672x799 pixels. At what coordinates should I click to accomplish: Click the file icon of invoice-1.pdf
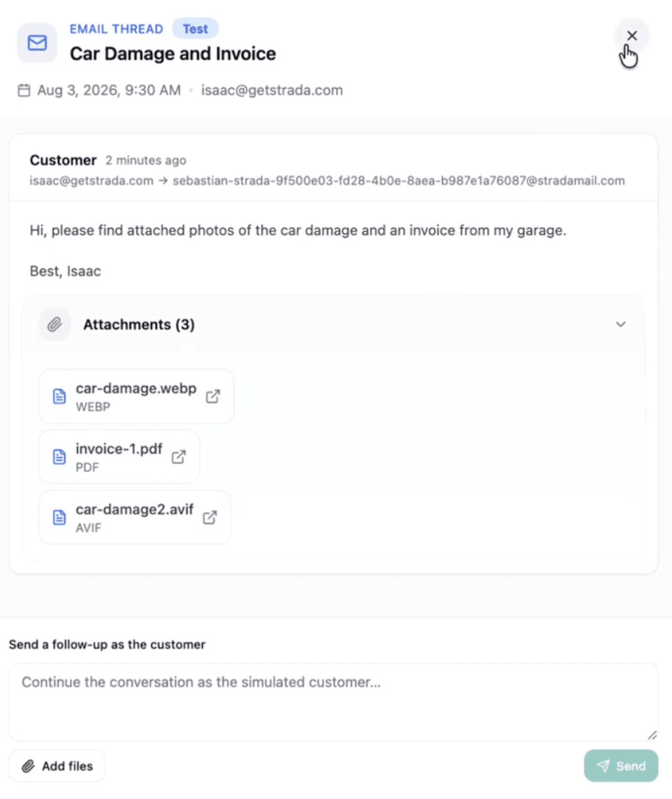[x=60, y=457]
